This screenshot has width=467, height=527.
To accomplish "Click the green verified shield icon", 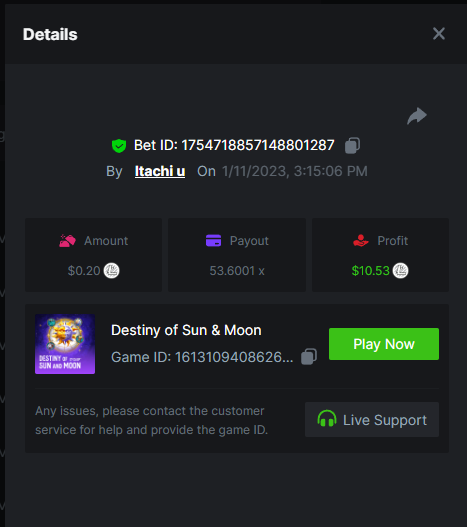I will coord(119,146).
